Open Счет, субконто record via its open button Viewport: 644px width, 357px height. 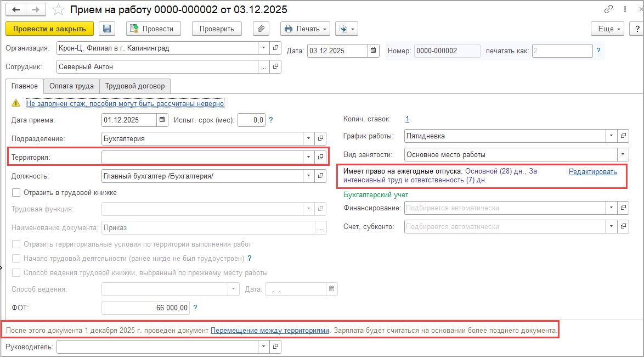tap(624, 226)
